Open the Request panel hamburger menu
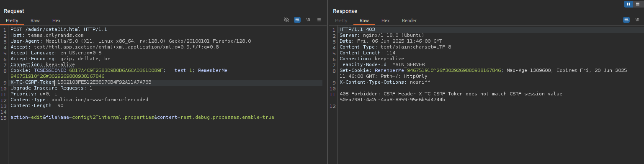Image resolution: width=644 pixels, height=164 pixels. point(319,20)
